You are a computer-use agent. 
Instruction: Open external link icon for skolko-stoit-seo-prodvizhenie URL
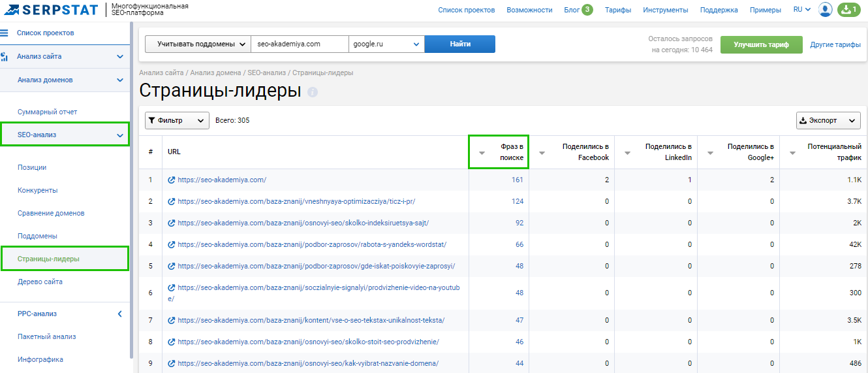(x=172, y=342)
